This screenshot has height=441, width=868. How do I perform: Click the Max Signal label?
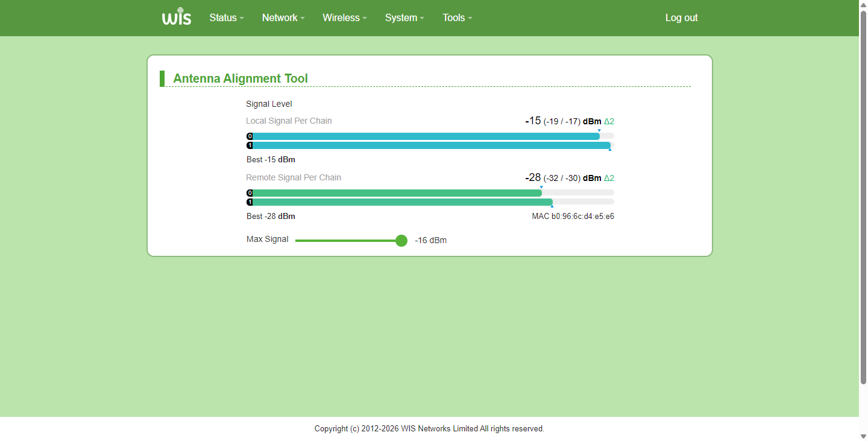coord(268,240)
